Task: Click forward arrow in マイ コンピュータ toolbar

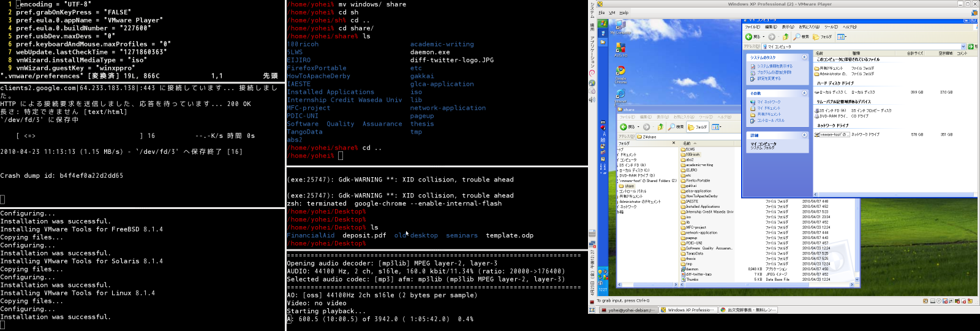Action: (x=772, y=37)
